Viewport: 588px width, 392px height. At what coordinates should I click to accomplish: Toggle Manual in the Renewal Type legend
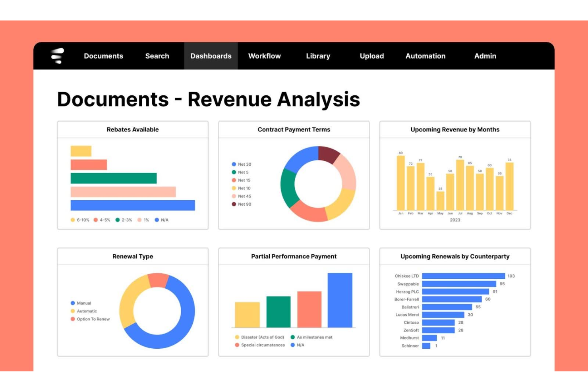(81, 303)
